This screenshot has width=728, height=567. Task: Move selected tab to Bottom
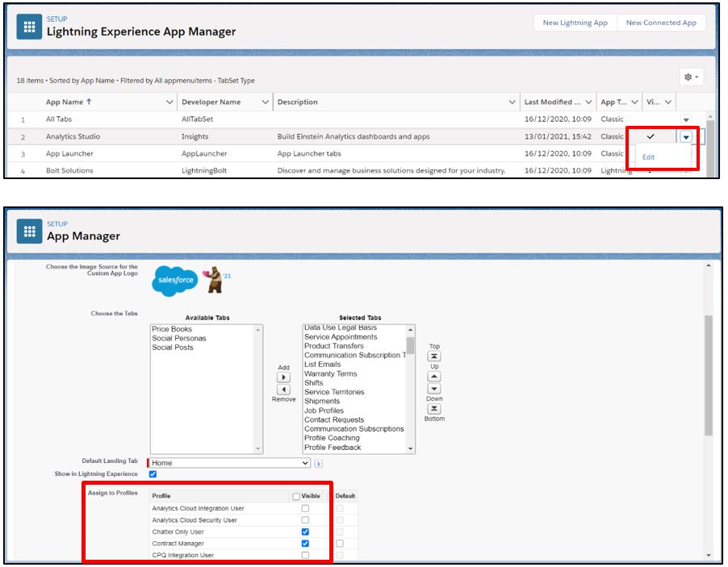(x=433, y=409)
